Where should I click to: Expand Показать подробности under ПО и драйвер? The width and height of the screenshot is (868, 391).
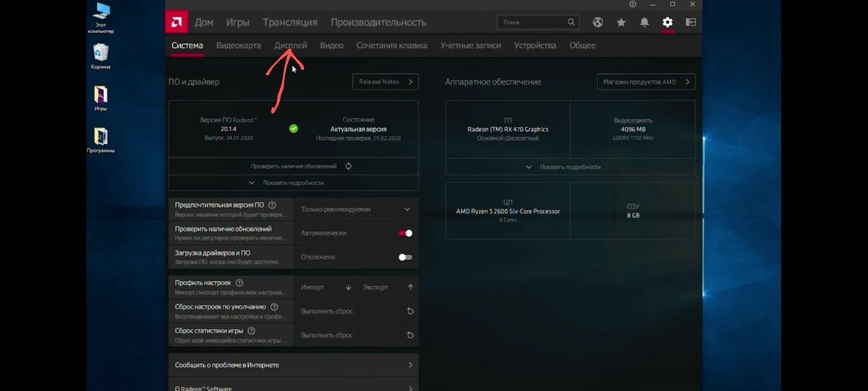[294, 183]
